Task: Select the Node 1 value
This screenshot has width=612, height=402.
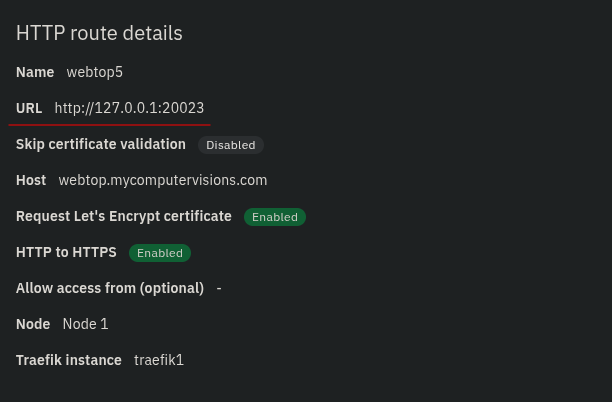Action: click(85, 324)
